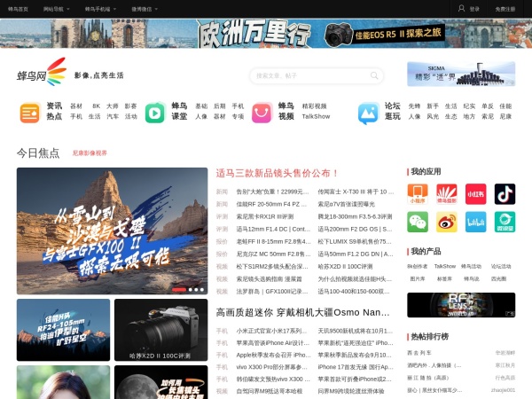Open 小米正式官宣小米17系列 article
532x399 pixels.
271,331
